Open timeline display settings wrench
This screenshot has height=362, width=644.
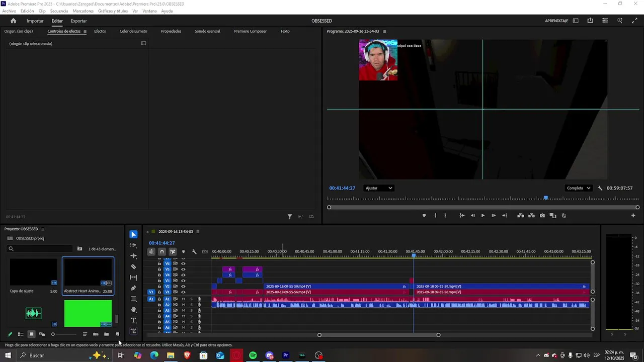(x=194, y=251)
